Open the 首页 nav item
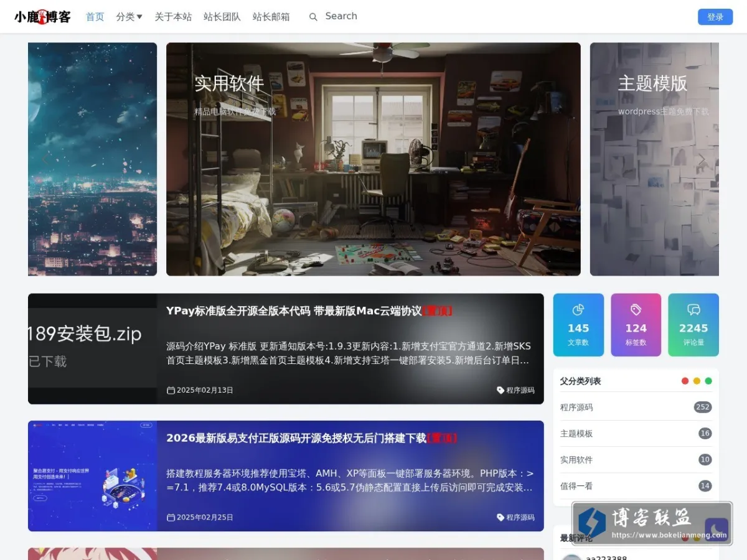Screen dimensions: 747x560 click(95, 17)
